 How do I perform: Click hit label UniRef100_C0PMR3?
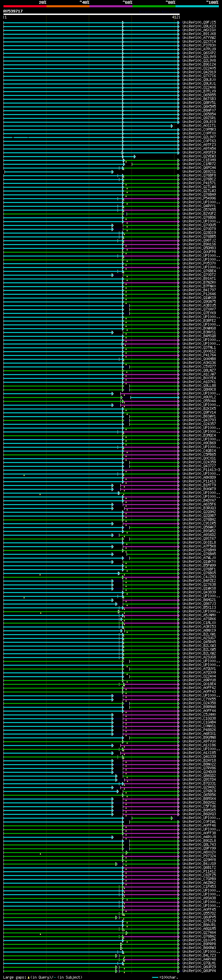coord(199,130)
